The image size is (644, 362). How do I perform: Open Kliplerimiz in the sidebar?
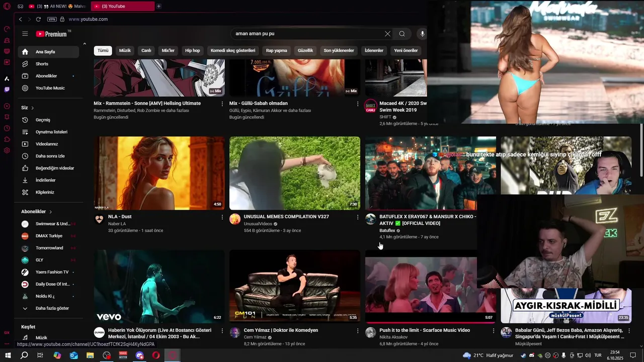tap(48, 192)
